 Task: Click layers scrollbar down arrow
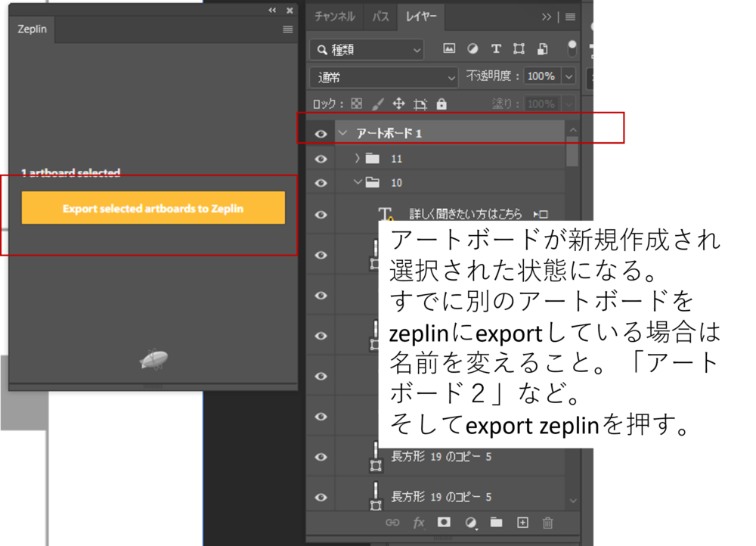point(573,501)
